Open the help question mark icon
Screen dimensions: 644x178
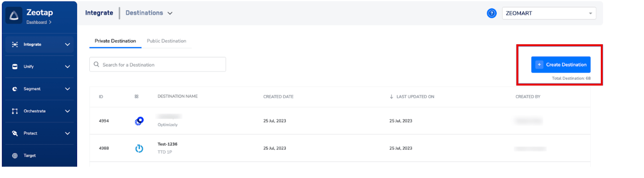pos(491,13)
